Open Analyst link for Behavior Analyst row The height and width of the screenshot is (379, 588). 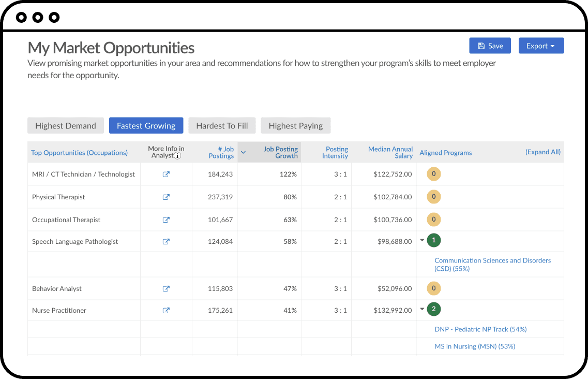pos(166,288)
